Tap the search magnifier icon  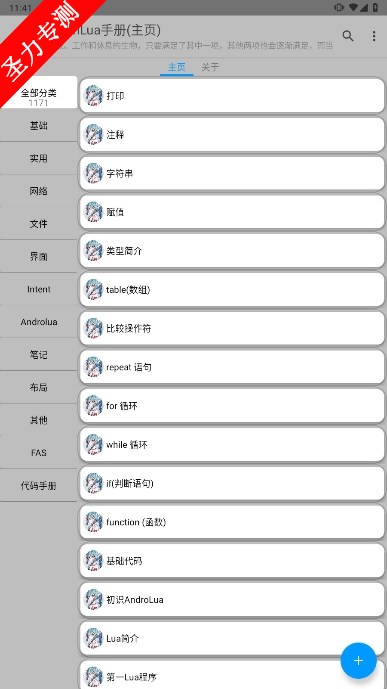(x=347, y=36)
